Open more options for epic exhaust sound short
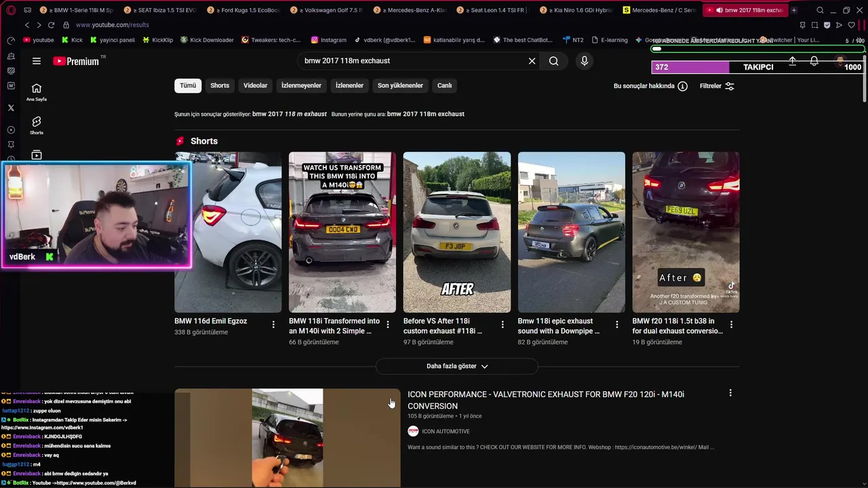 [x=617, y=325]
